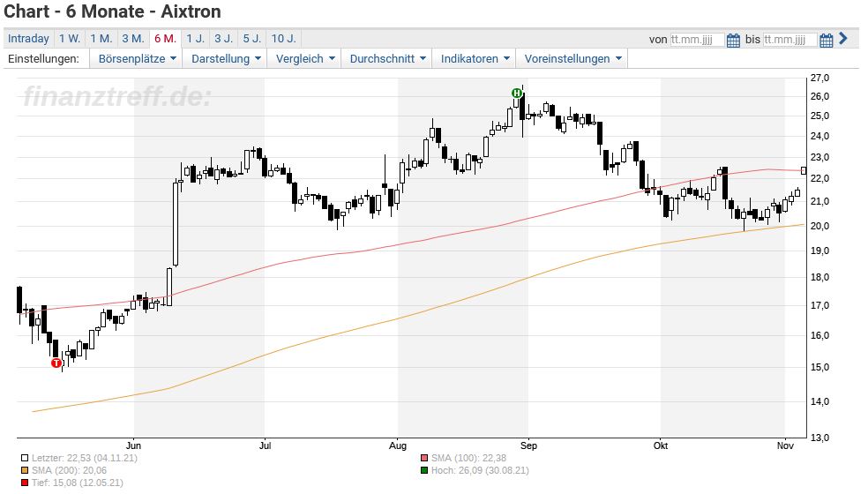Click the Okt label on the time axis
Screen dimensions: 868x494
click(661, 445)
